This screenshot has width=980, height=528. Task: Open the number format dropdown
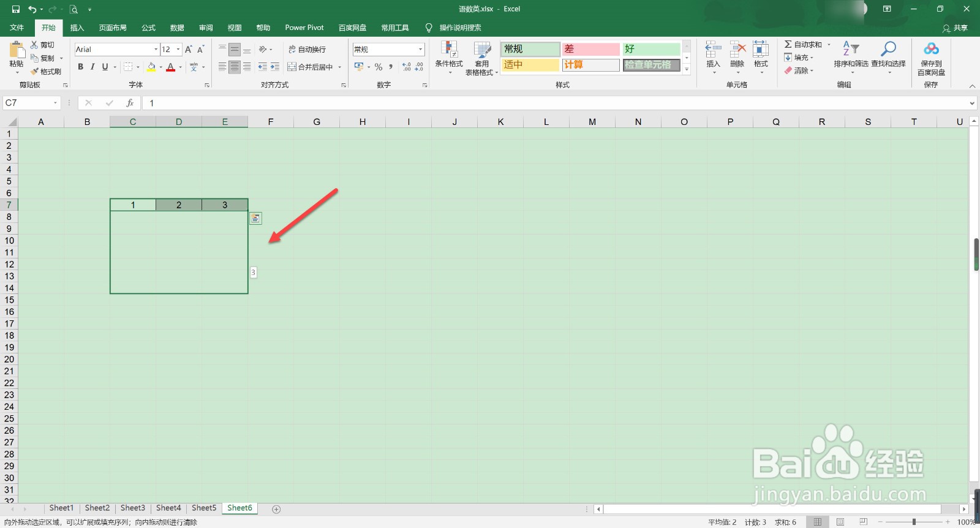420,49
